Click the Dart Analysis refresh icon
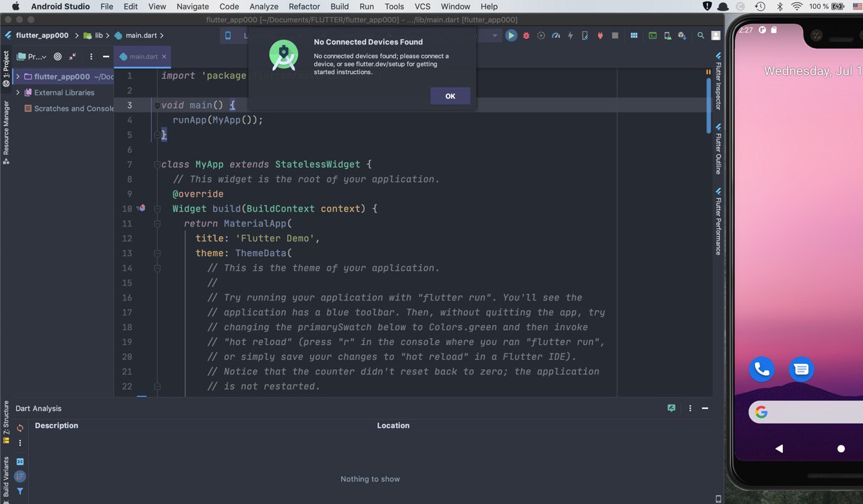The width and height of the screenshot is (863, 504). (x=20, y=428)
